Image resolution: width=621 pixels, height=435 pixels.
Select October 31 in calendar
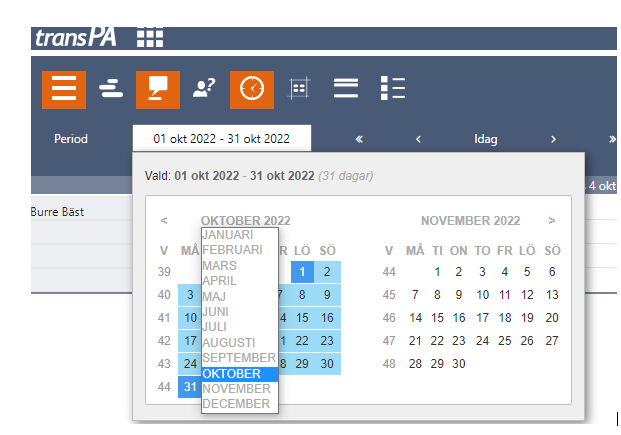190,387
